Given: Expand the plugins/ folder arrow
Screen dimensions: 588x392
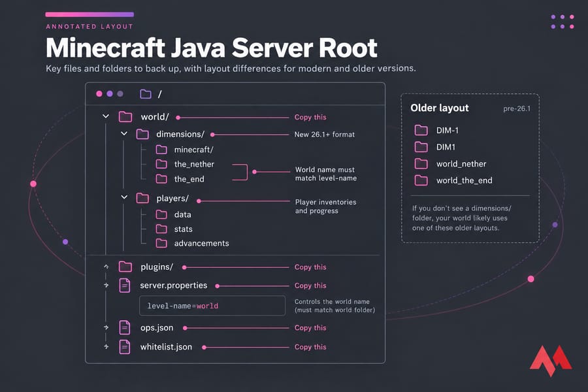Looking at the screenshot, I should tap(106, 267).
